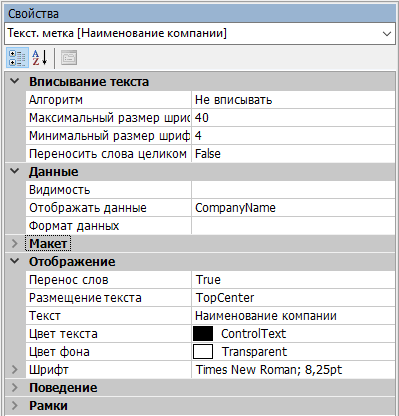
Task: Click the empty Видимость value field
Action: [293, 190]
